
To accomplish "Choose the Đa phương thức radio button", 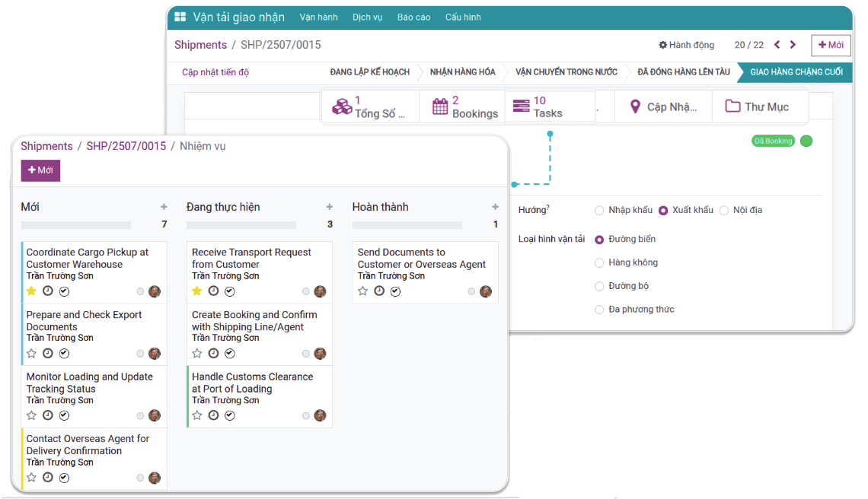I will pyautogui.click(x=600, y=310).
